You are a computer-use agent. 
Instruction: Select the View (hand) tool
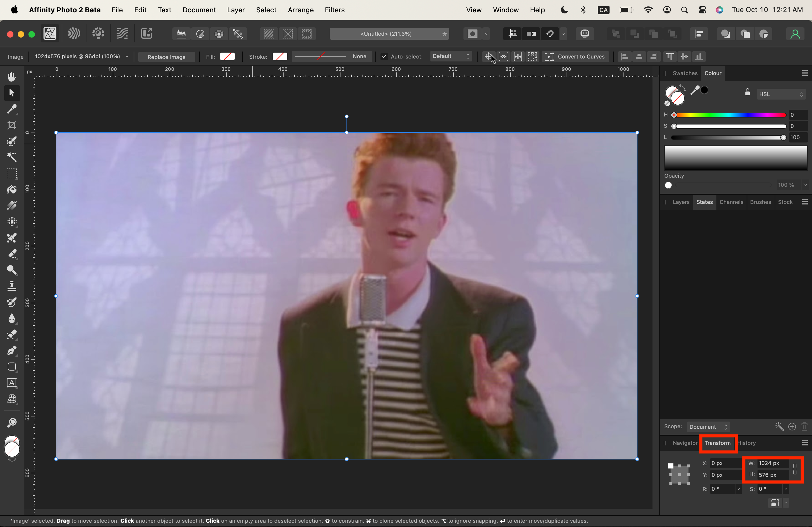point(12,77)
